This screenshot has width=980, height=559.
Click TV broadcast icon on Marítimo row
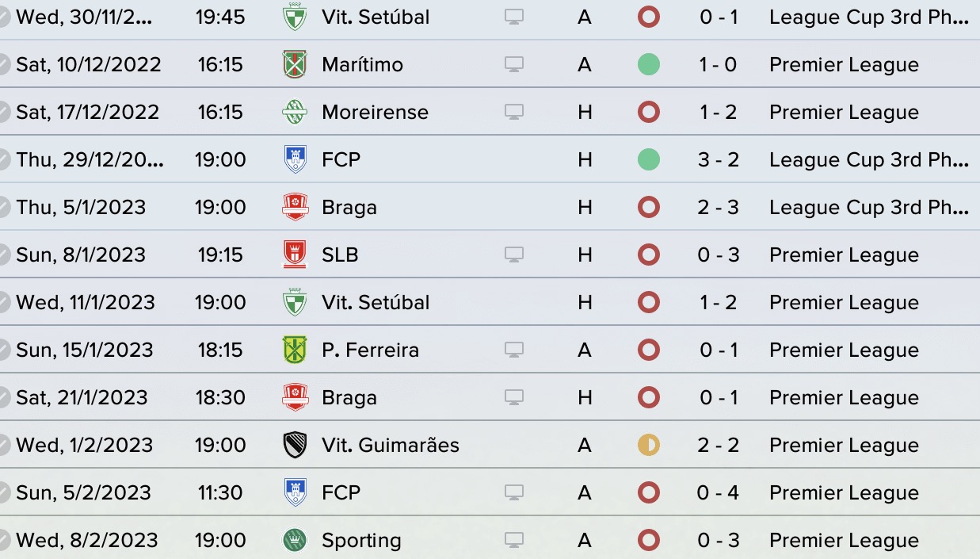click(x=514, y=64)
